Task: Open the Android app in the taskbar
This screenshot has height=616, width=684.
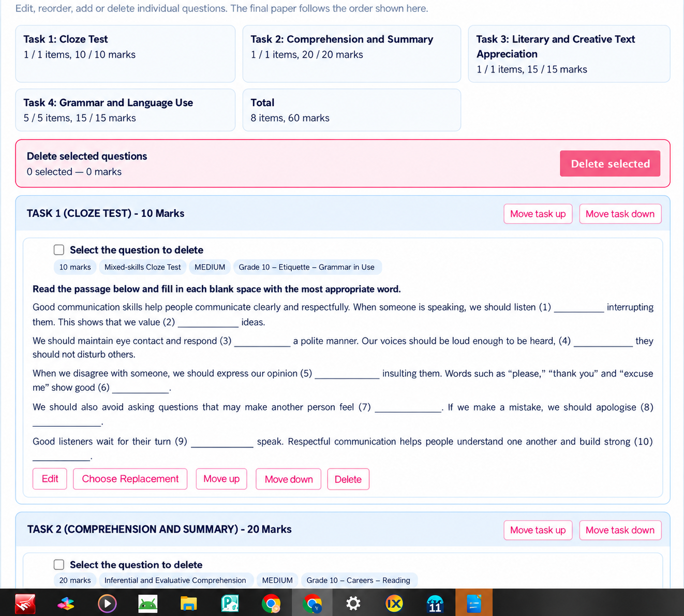Action: [x=148, y=604]
